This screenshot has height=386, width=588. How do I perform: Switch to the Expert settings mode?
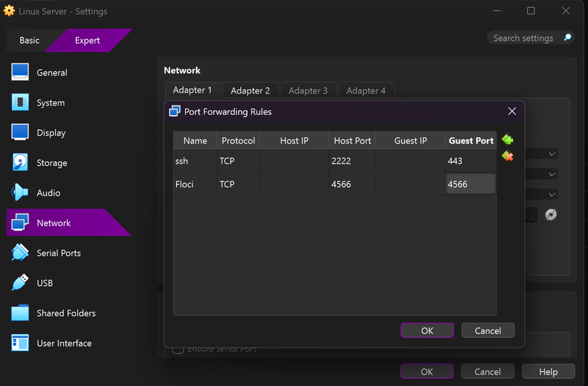tap(88, 40)
